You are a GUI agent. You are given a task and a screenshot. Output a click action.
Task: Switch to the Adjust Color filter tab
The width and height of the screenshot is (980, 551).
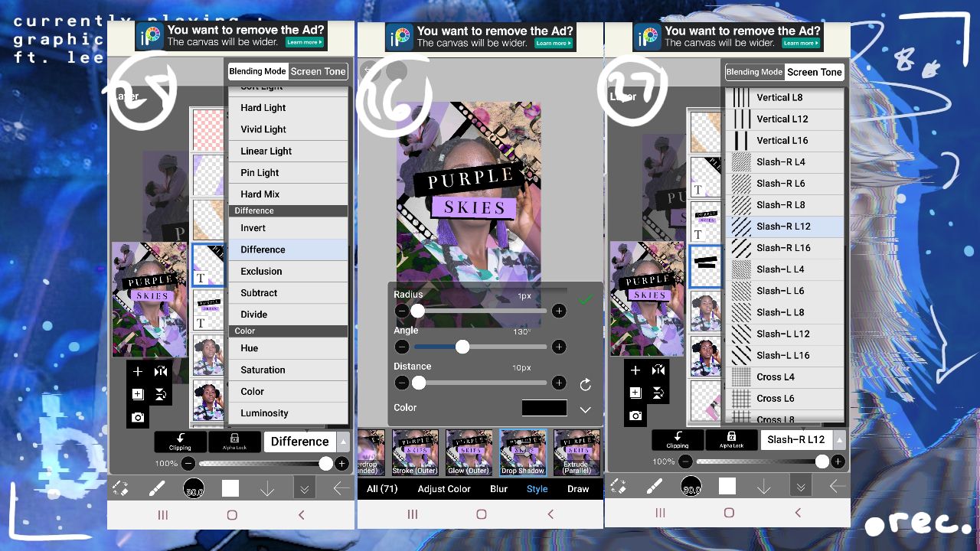444,489
